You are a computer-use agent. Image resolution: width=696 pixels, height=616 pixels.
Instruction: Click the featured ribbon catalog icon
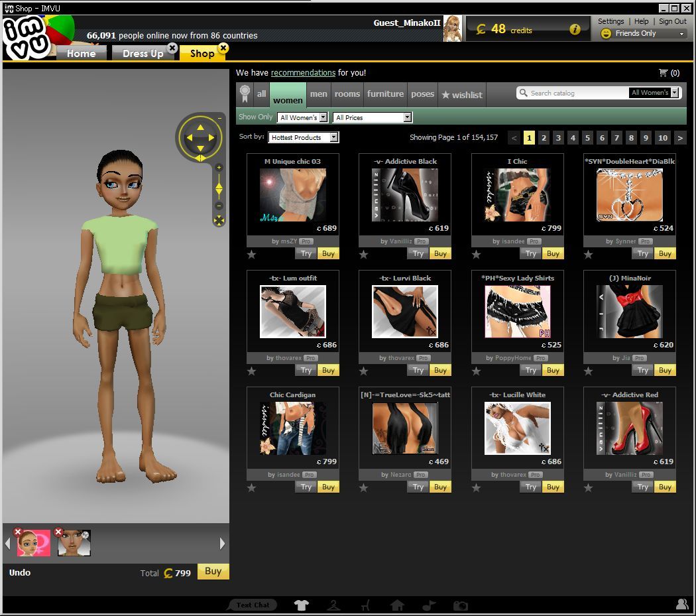[x=245, y=93]
